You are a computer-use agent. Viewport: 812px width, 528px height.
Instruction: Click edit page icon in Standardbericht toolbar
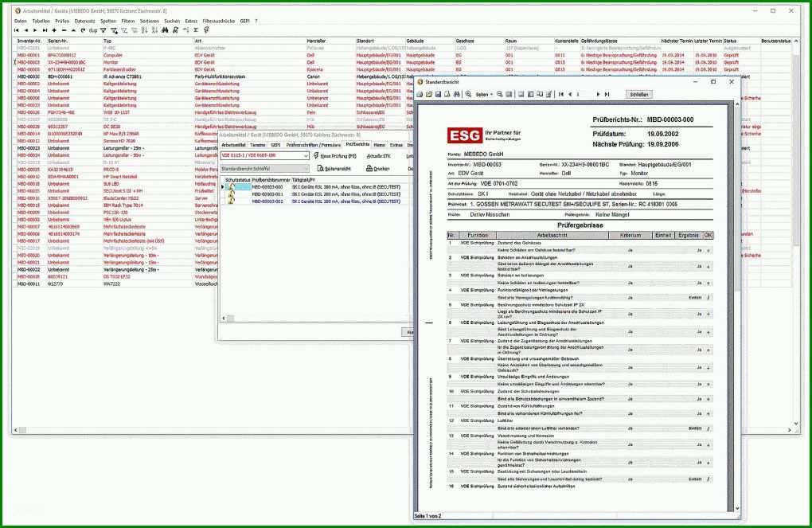[x=549, y=94]
